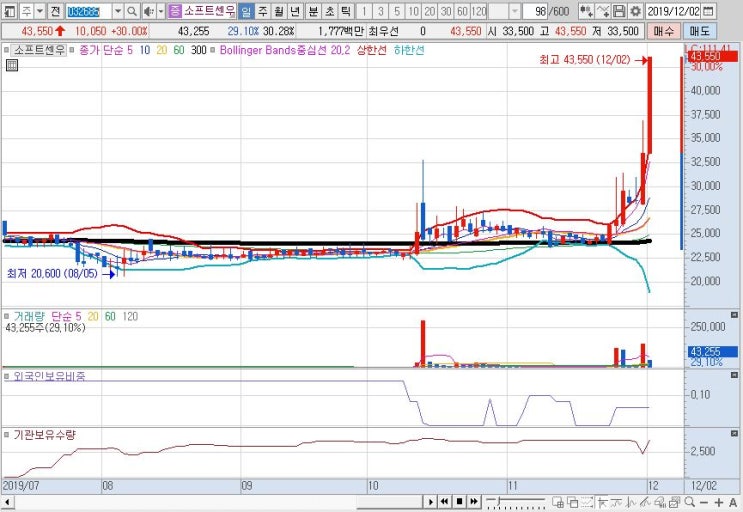Click bottom toolbar magnifier zoom icon
This screenshot has height=512, width=743.
(x=689, y=502)
